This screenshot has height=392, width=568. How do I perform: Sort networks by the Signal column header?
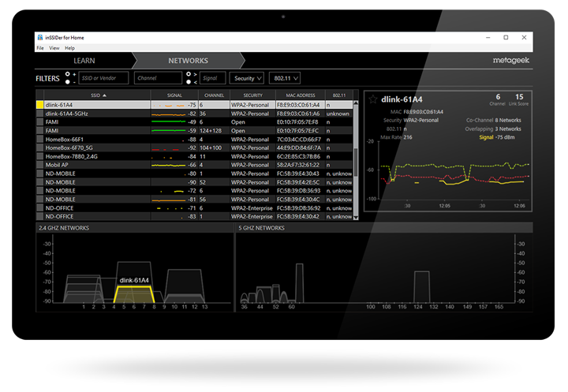click(x=174, y=95)
